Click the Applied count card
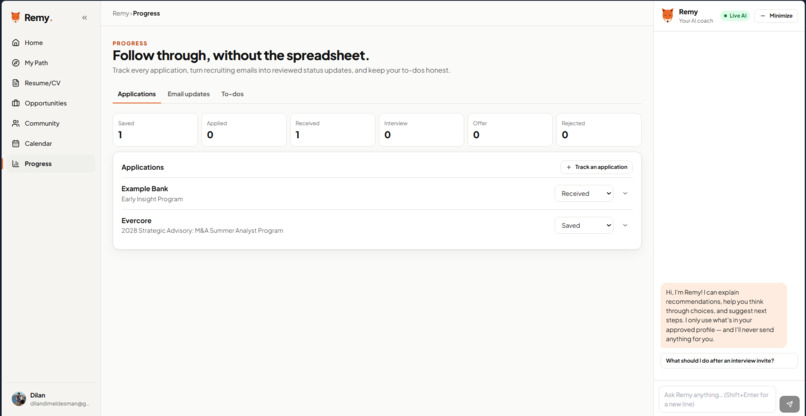The image size is (806, 416). point(244,130)
